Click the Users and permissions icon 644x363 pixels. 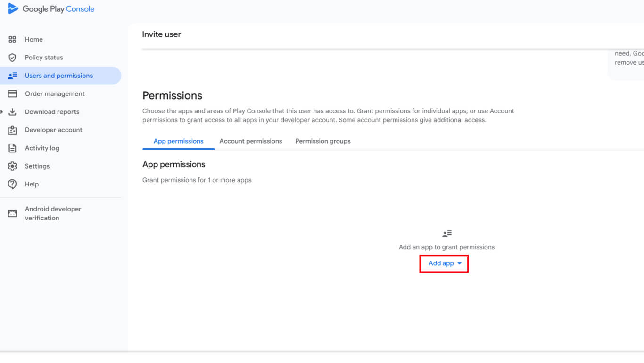pyautogui.click(x=13, y=76)
